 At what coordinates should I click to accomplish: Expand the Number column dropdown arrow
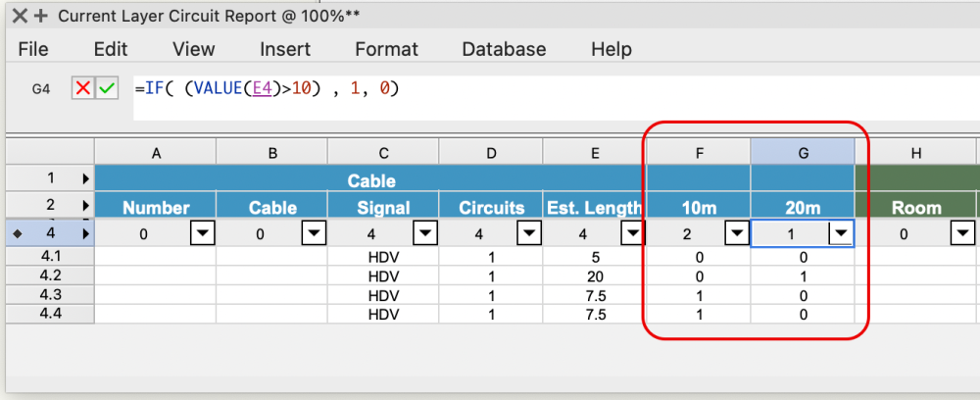pyautogui.click(x=203, y=234)
